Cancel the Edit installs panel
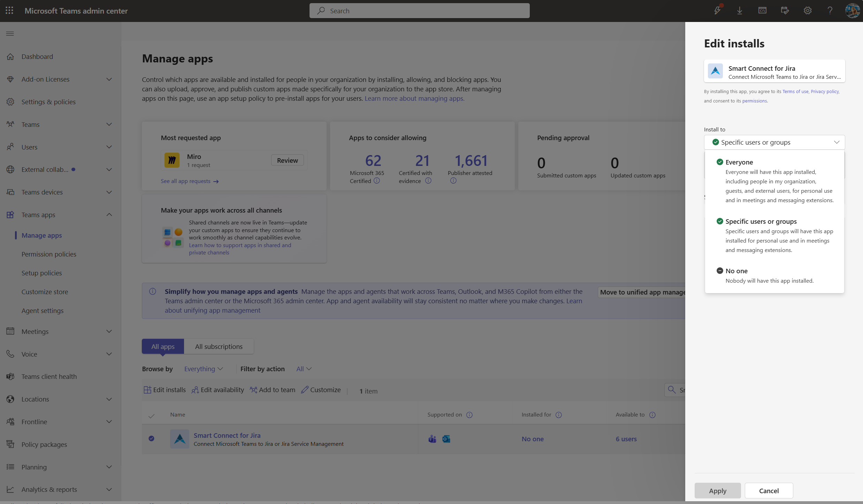This screenshot has height=504, width=863. 769,491
